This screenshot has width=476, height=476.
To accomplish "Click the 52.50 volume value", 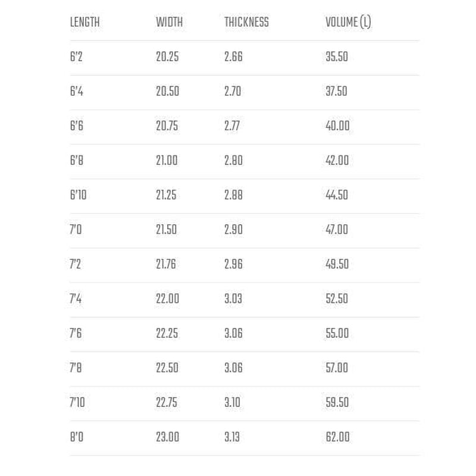I will coord(337,299).
